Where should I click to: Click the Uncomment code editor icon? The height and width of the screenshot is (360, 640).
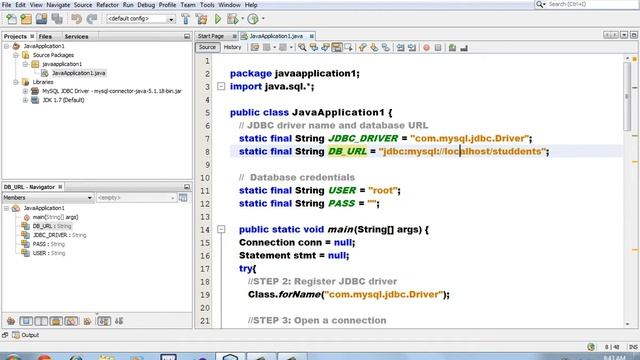[x=464, y=48]
